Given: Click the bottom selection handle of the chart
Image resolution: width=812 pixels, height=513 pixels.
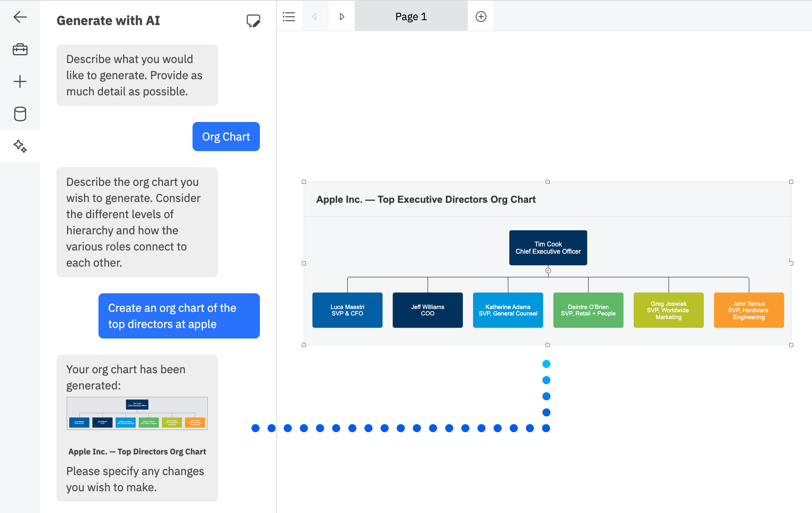Looking at the screenshot, I should pos(548,345).
